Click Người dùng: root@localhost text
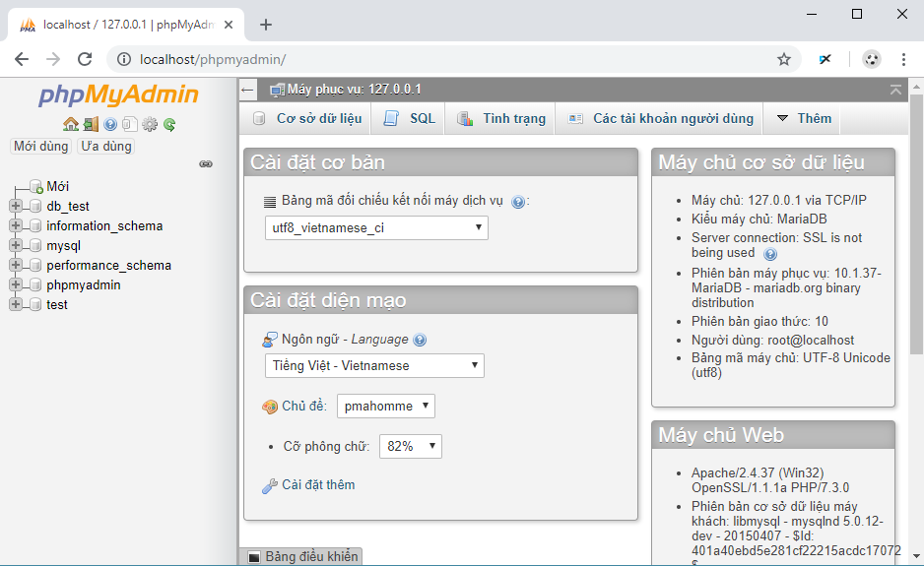The width and height of the screenshot is (924, 566). point(772,340)
